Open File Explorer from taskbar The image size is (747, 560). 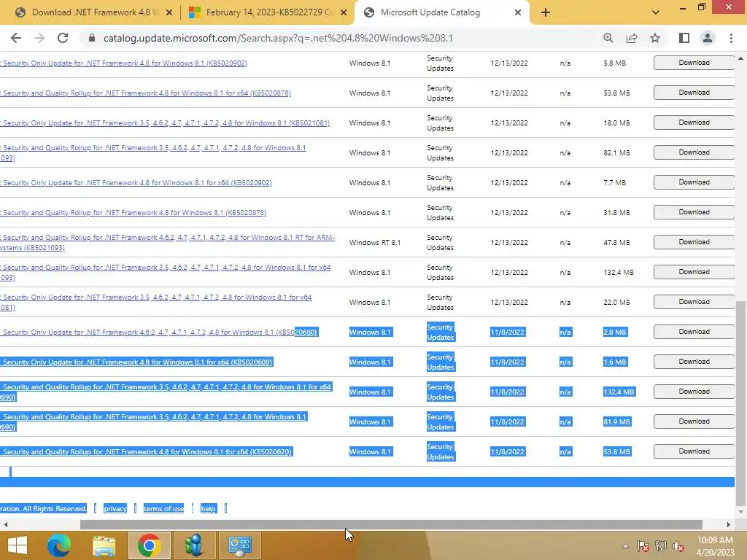point(104,545)
